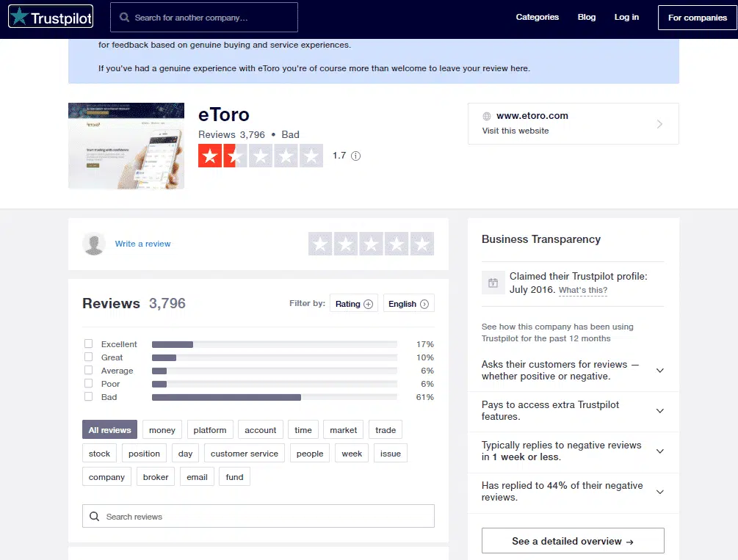Click the user avatar icon near Write a review
This screenshot has width=738, height=560.
coord(94,244)
